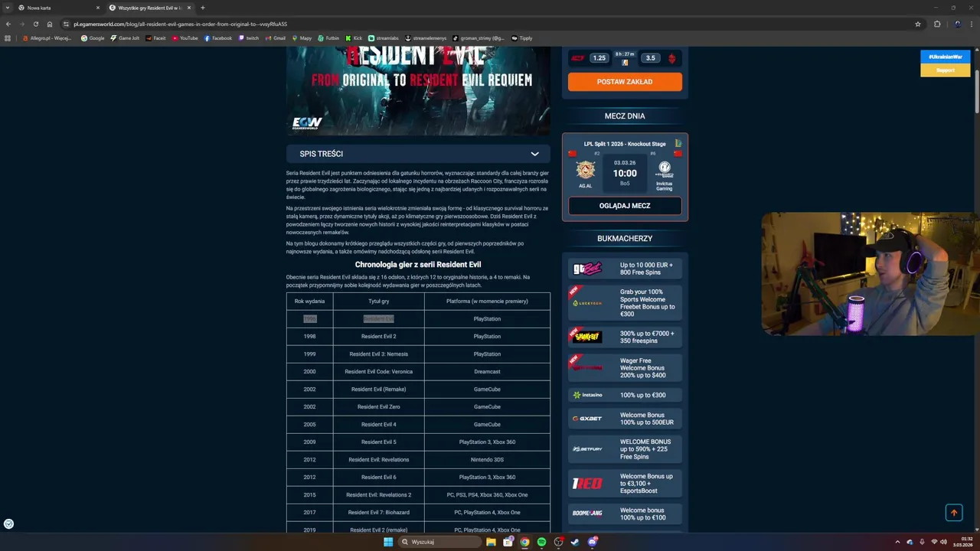Click the Resident Evil banner image
This screenshot has width=980, height=551.
click(418, 90)
